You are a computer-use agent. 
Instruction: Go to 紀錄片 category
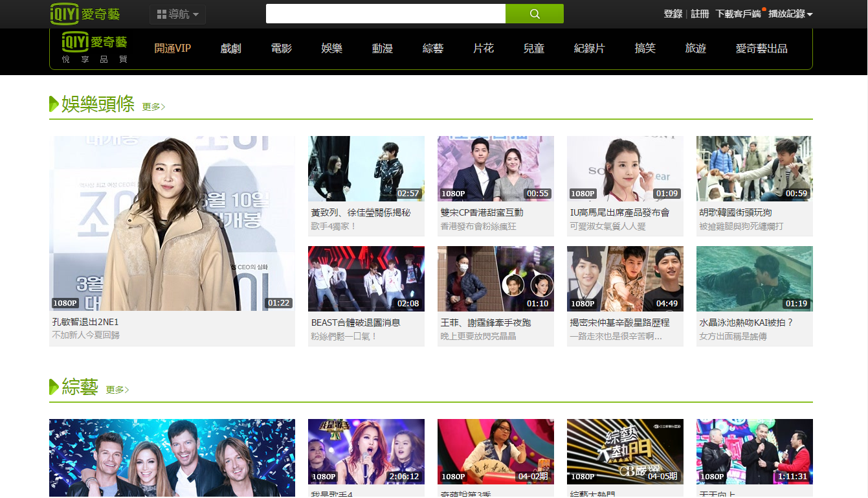(x=589, y=48)
